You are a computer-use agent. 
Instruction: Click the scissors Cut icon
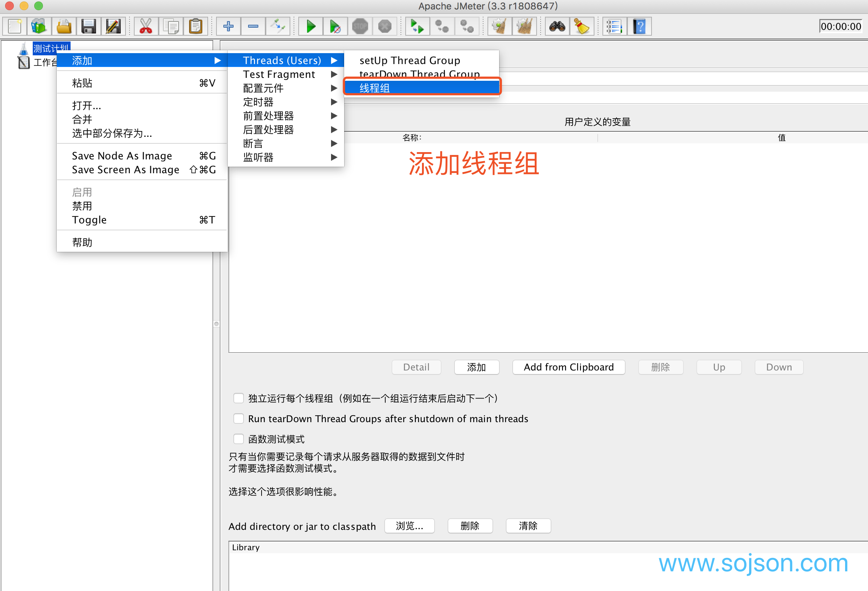pos(146,27)
